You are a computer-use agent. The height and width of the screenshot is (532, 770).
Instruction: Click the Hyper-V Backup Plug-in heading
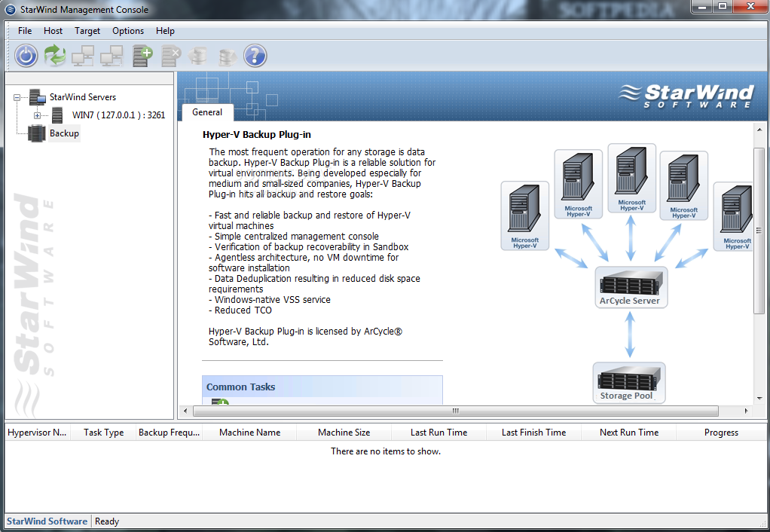point(256,135)
